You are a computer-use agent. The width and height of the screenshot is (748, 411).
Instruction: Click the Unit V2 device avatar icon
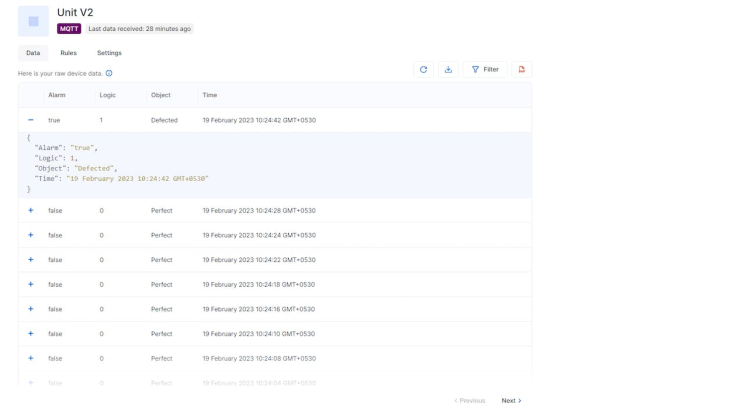click(x=33, y=21)
